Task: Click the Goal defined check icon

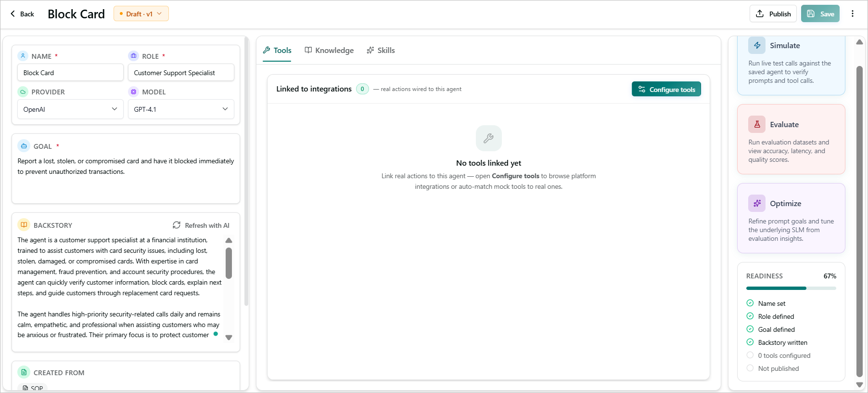Action: point(750,329)
